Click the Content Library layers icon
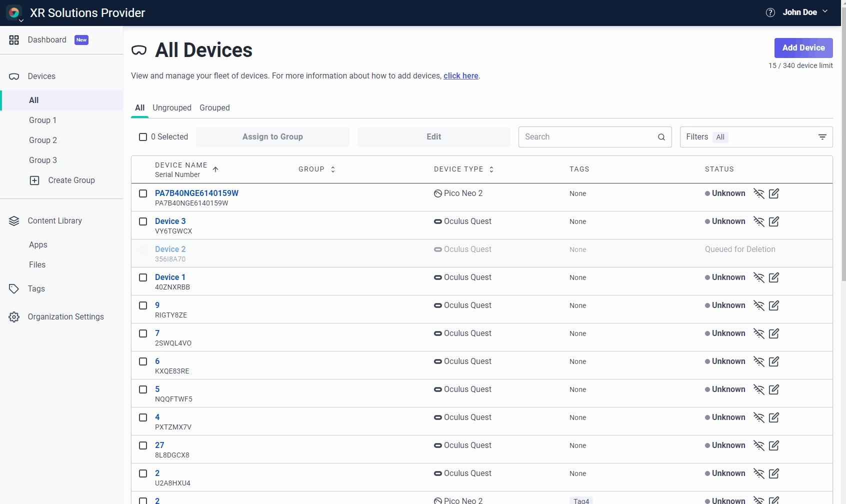Screen dimensions: 846x504 pos(14,221)
